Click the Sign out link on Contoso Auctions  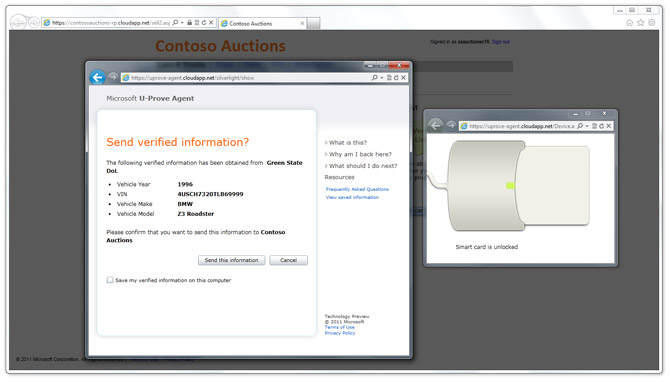click(501, 42)
